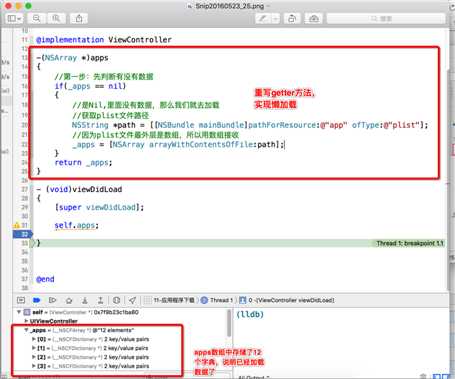Zoom in with Preview's magnifier plus button
455x379 pixels.
pos(56,18)
